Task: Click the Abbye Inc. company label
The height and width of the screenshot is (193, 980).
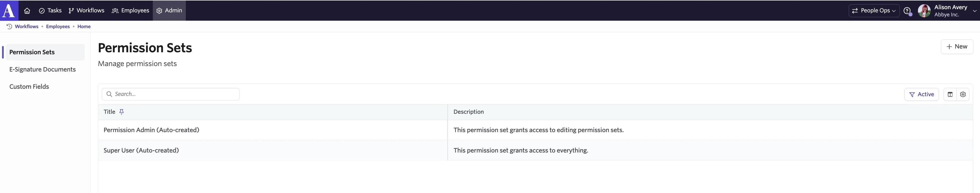Action: pyautogui.click(x=946, y=15)
